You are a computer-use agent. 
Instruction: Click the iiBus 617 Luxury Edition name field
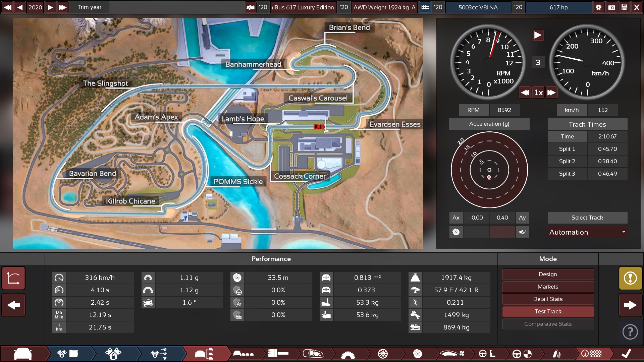point(303,7)
